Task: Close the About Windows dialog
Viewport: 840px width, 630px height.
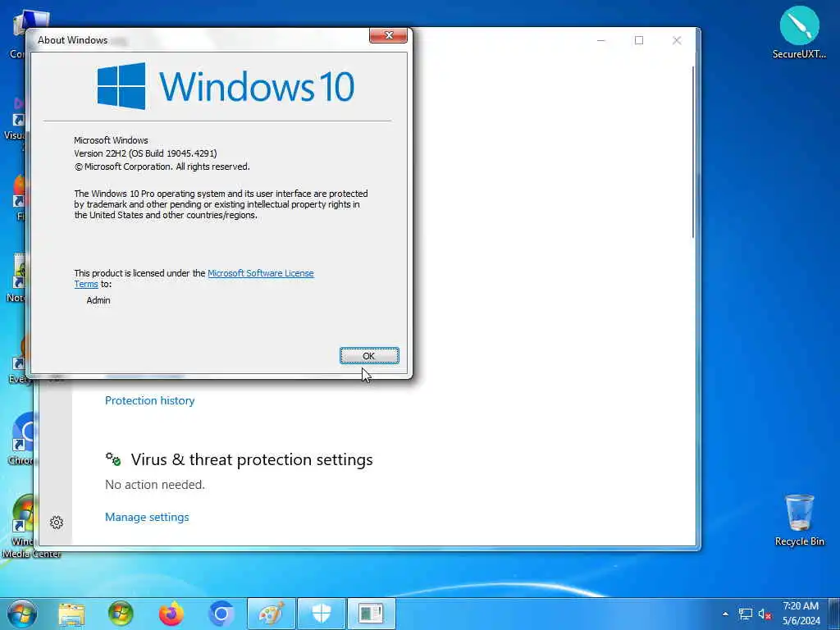Action: click(388, 35)
